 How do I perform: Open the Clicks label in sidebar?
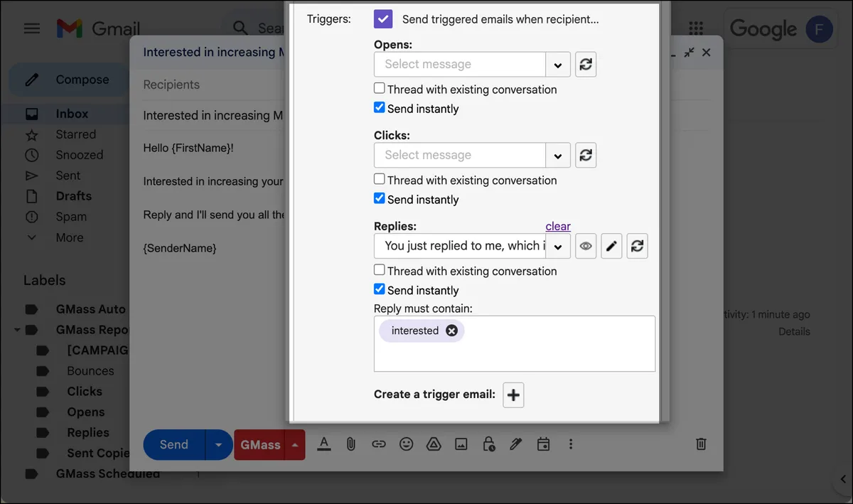click(85, 392)
